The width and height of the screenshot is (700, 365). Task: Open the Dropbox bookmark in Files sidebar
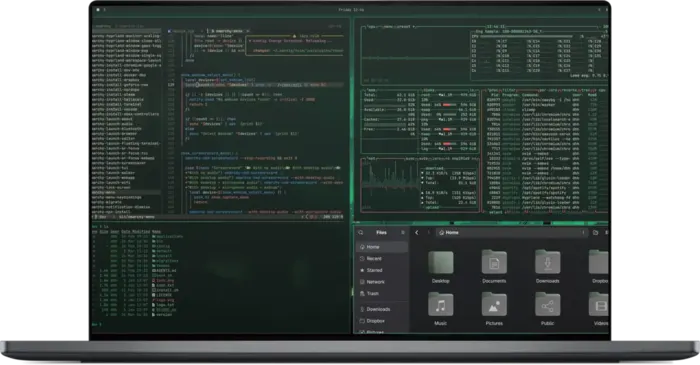click(382, 321)
